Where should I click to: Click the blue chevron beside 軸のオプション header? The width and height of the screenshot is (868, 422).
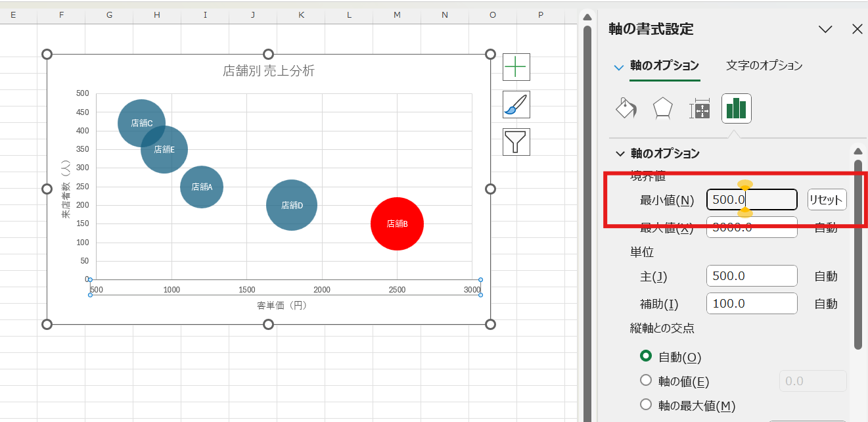click(618, 66)
